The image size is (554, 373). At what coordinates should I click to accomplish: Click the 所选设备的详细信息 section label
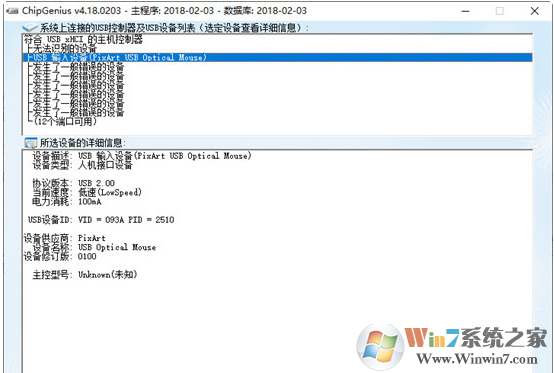point(83,143)
